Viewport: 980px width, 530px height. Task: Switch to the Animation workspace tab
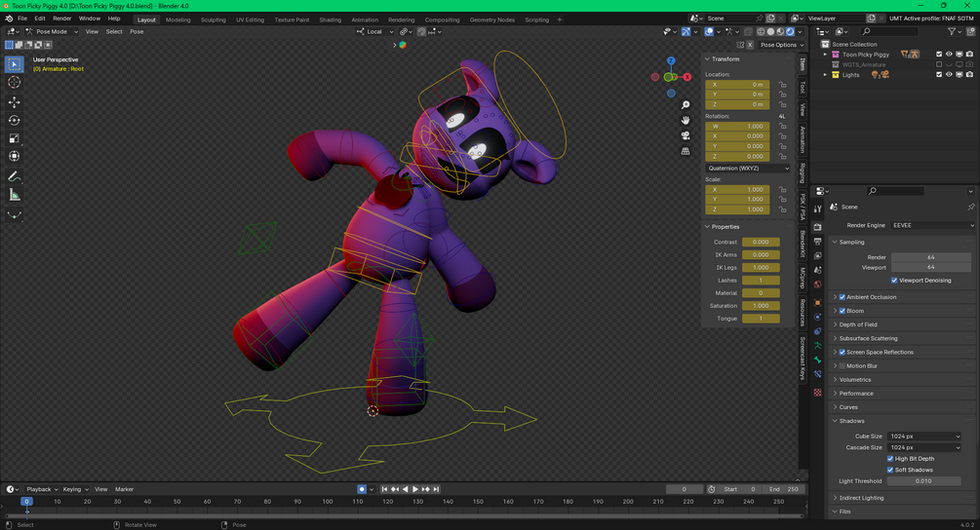tap(365, 20)
